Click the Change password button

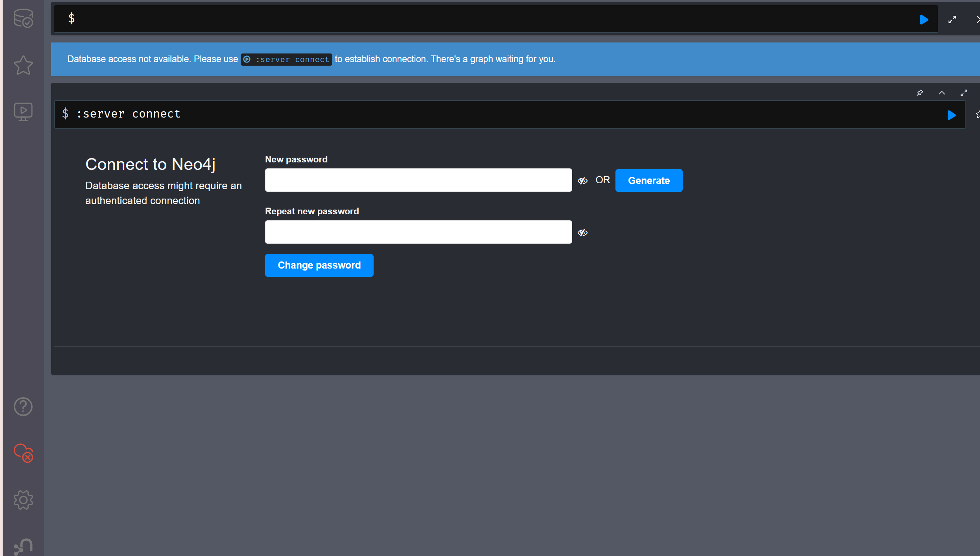pyautogui.click(x=319, y=265)
